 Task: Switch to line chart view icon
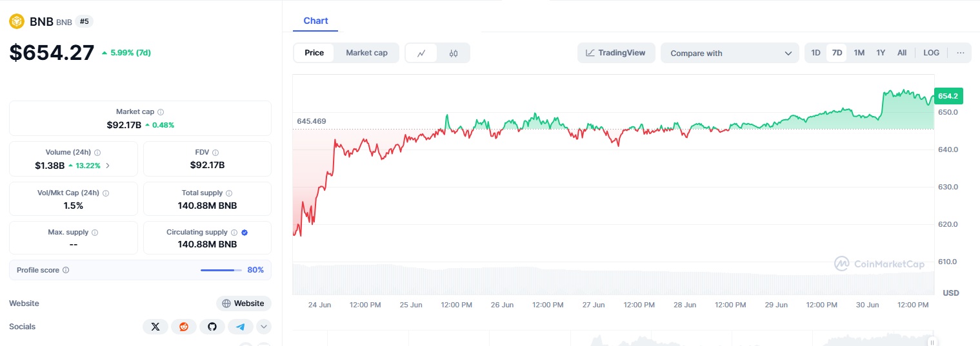coord(421,53)
